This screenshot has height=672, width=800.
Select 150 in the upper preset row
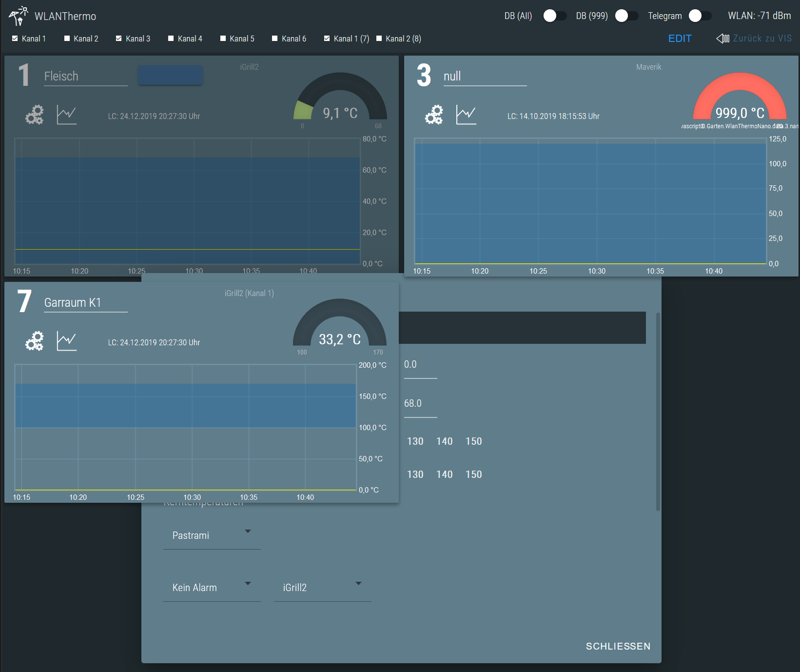point(474,441)
